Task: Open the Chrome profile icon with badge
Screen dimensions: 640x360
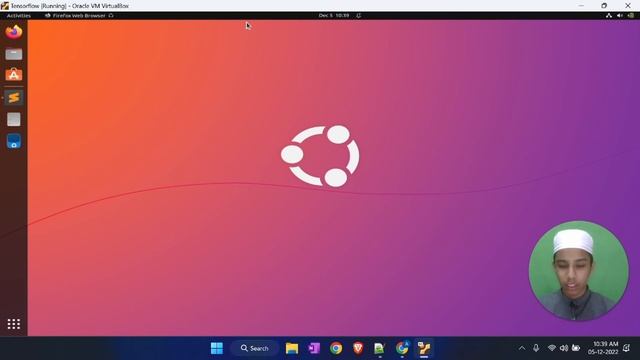Action: (x=402, y=348)
